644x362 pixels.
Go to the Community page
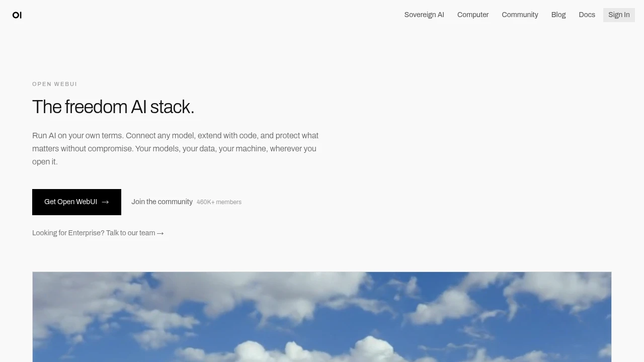(520, 15)
